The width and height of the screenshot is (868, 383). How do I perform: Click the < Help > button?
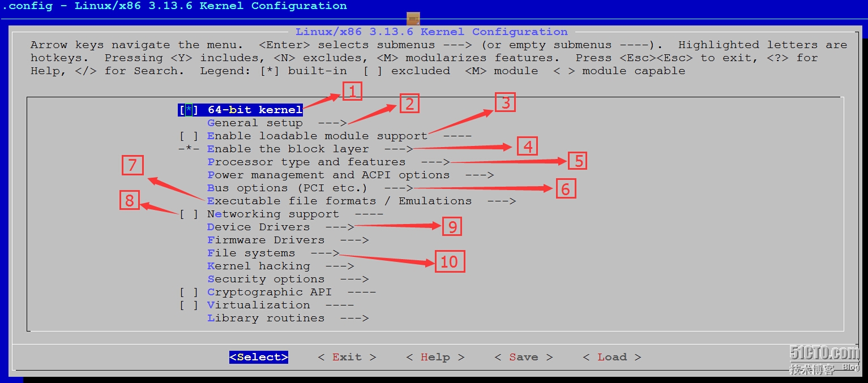pos(435,357)
